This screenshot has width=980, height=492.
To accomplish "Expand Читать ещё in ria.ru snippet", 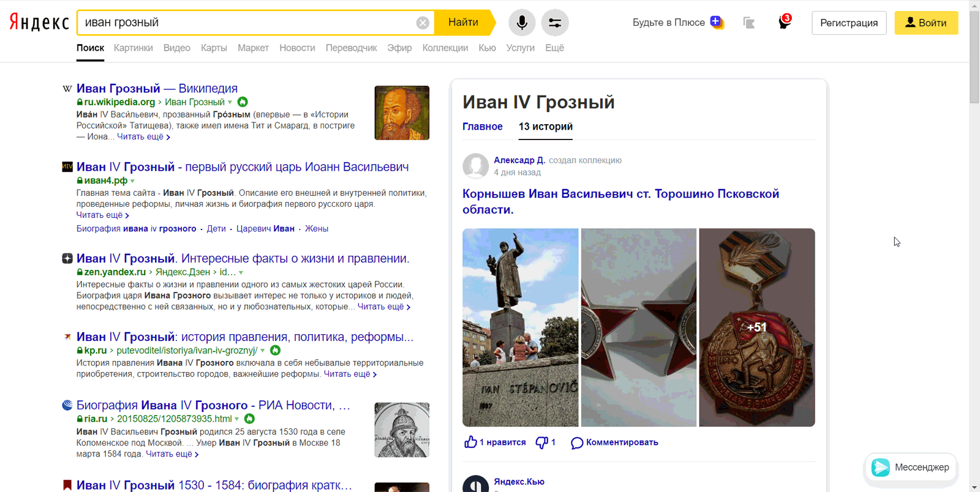I will coord(172,454).
